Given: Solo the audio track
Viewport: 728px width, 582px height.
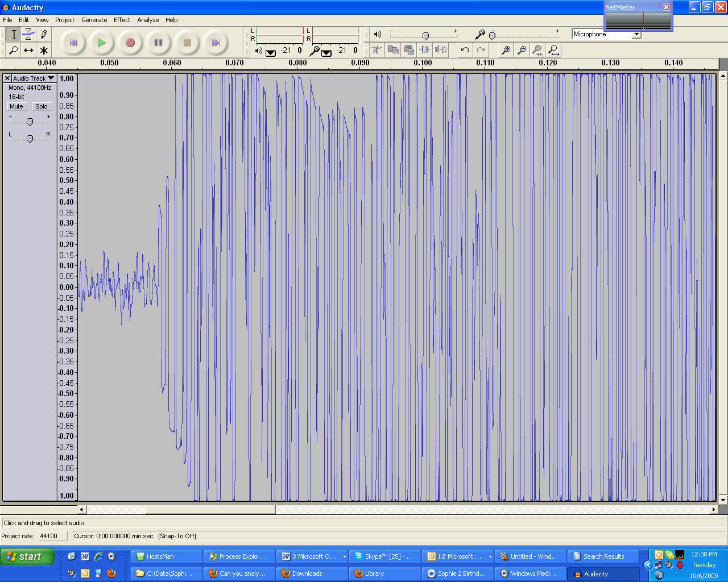Looking at the screenshot, I should 41,106.
